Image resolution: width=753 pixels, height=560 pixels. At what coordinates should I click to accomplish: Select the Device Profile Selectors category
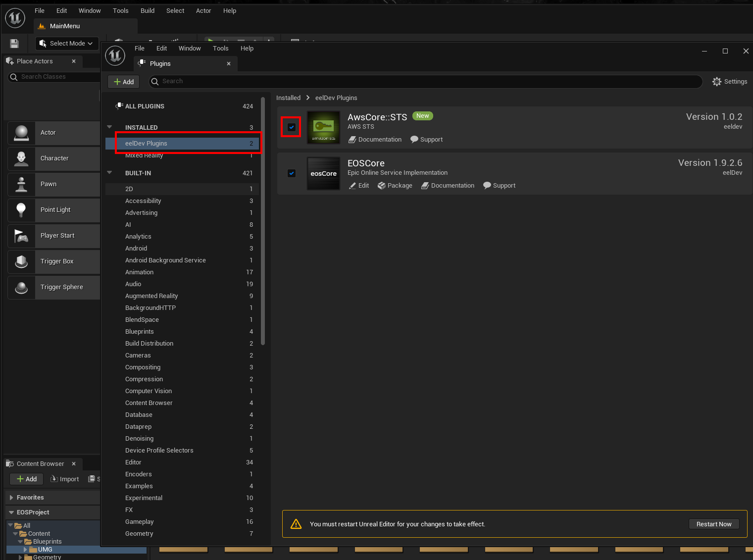point(182,451)
